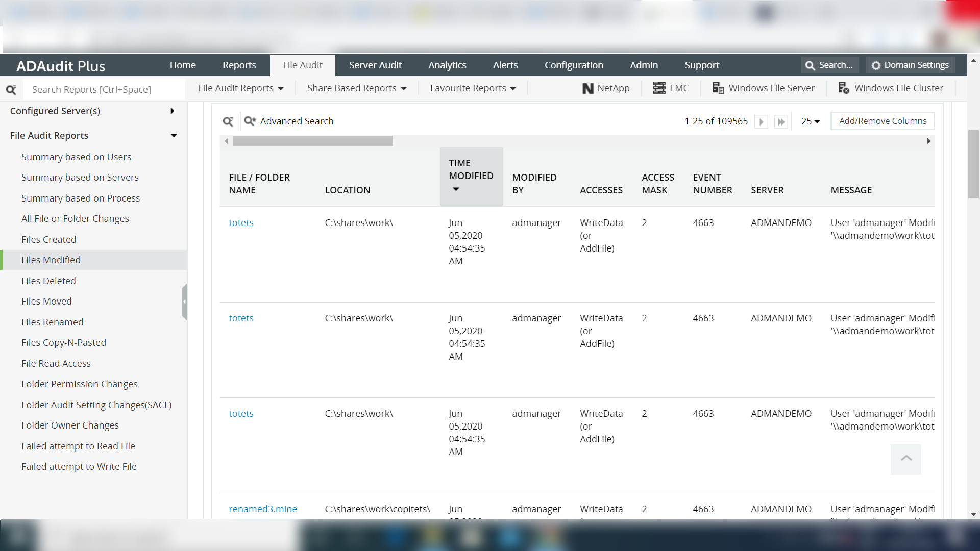Click quick search icon beside Advanced Search

228,121
